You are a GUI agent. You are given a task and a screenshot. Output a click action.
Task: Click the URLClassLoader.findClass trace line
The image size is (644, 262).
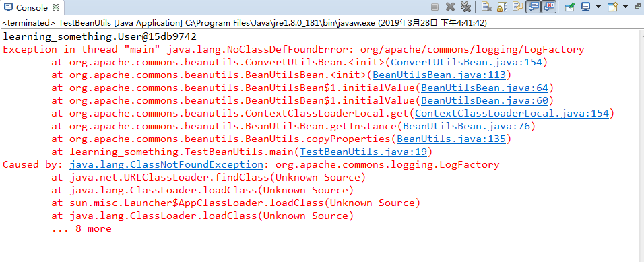pyautogui.click(x=209, y=177)
